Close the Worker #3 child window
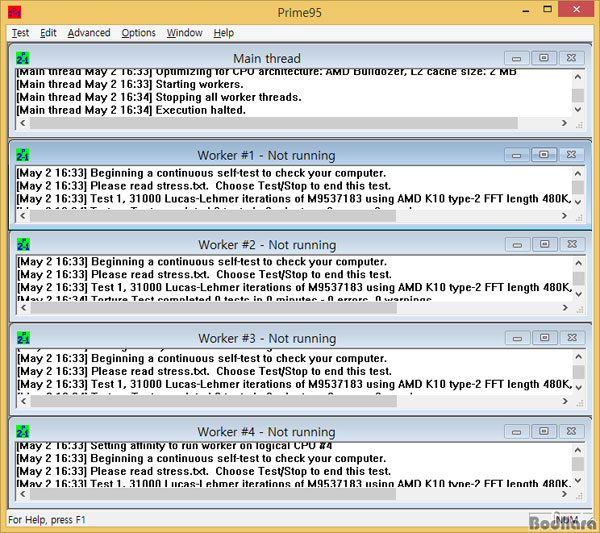Screen dimensions: 600x533 (572, 337)
